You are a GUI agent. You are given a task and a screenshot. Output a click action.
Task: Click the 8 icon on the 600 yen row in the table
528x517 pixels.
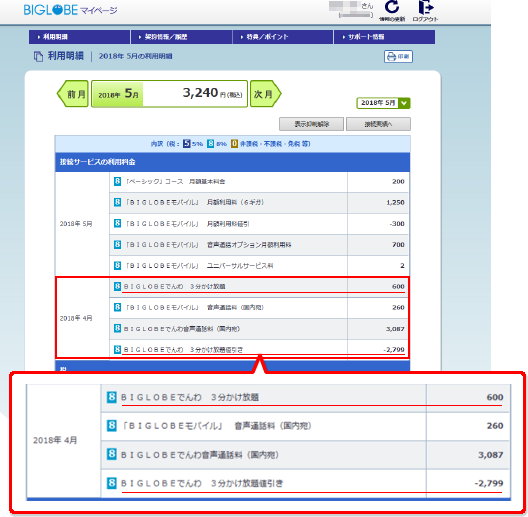[x=117, y=286]
